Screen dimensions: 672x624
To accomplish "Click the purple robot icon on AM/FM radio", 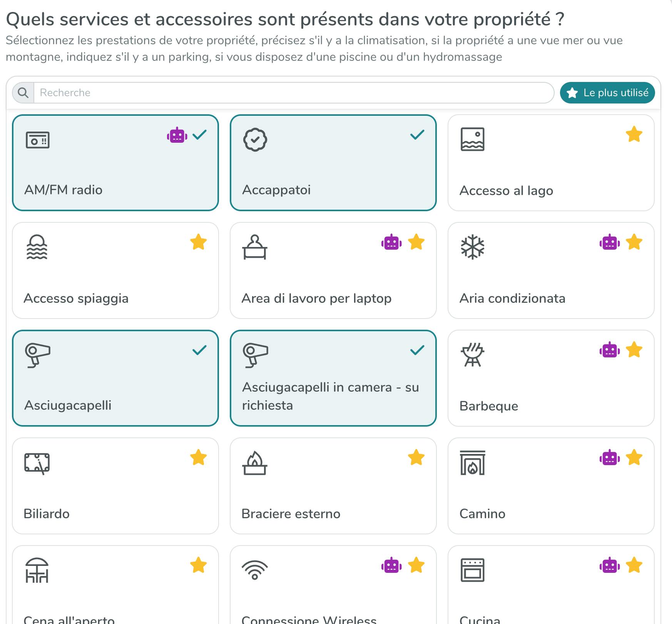I will (x=177, y=135).
